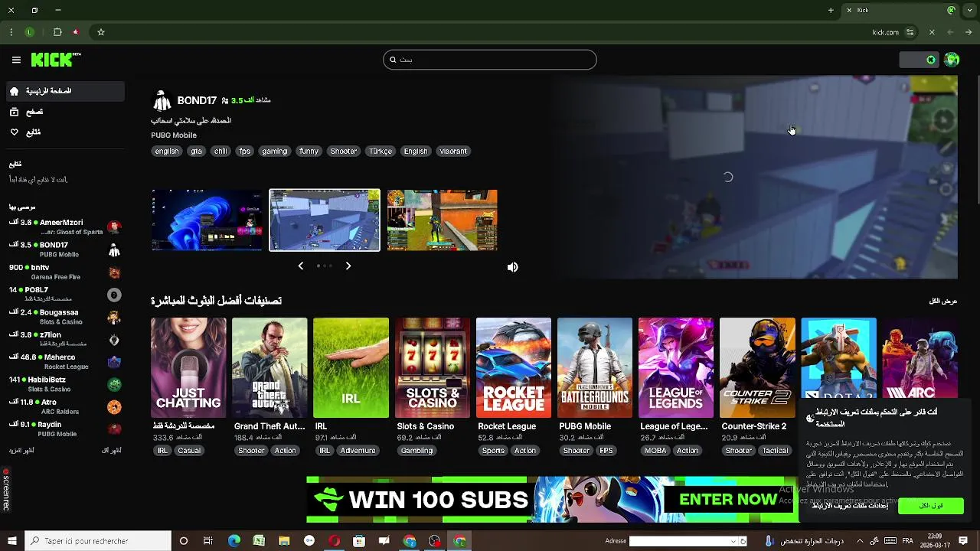Click the Cortana circle on the taskbar

pos(183,541)
